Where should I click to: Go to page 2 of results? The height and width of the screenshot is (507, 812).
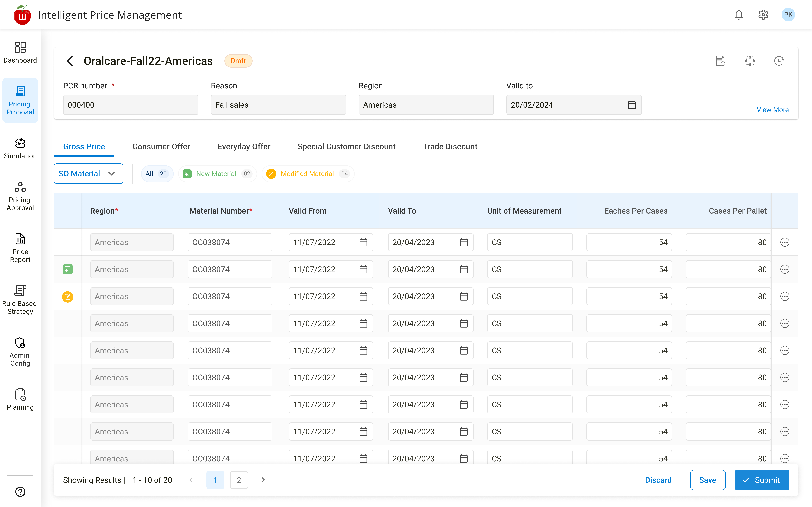click(239, 480)
